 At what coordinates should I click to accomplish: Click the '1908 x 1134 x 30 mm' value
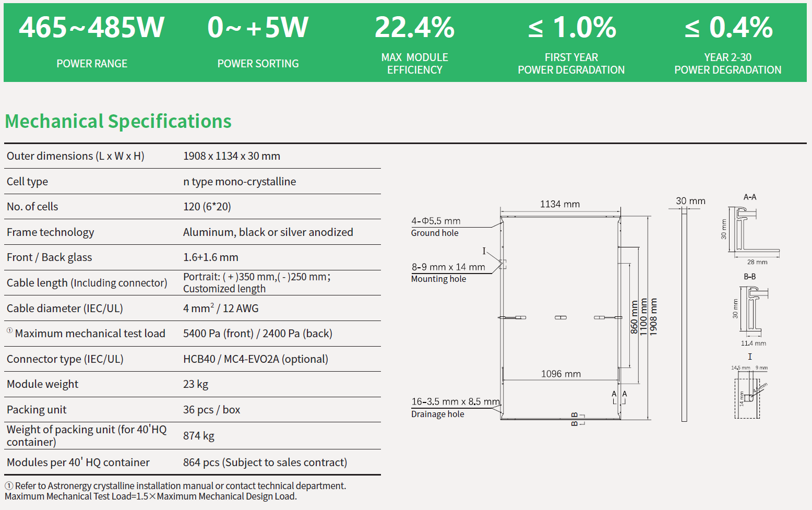pos(232,156)
